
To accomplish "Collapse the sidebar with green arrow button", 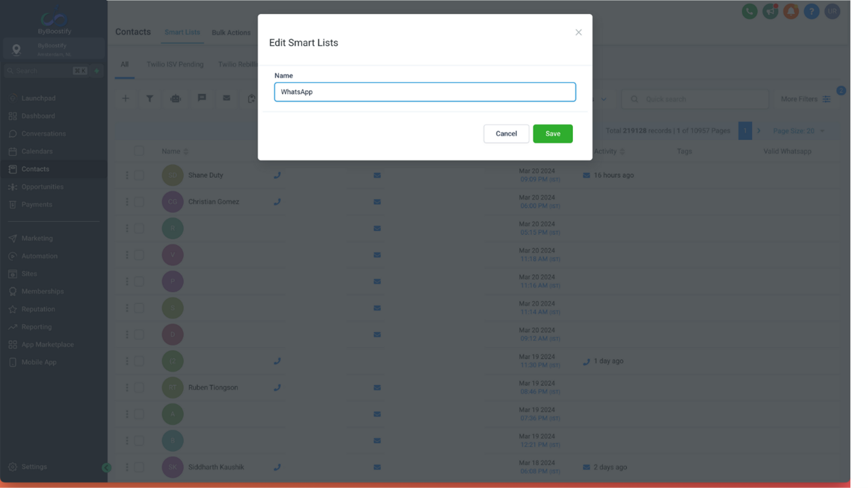I will (x=107, y=467).
